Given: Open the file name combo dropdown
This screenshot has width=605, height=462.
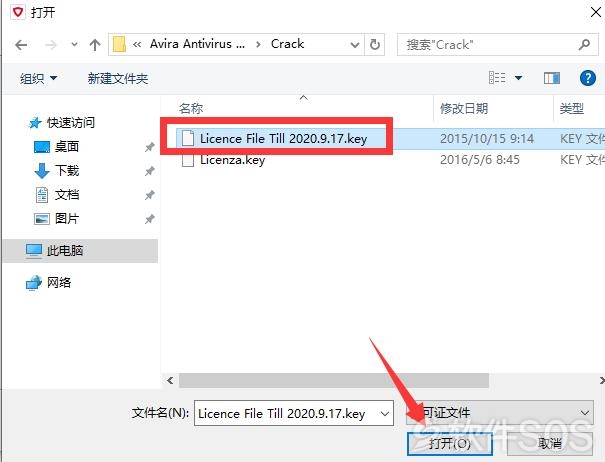Looking at the screenshot, I should tap(385, 414).
